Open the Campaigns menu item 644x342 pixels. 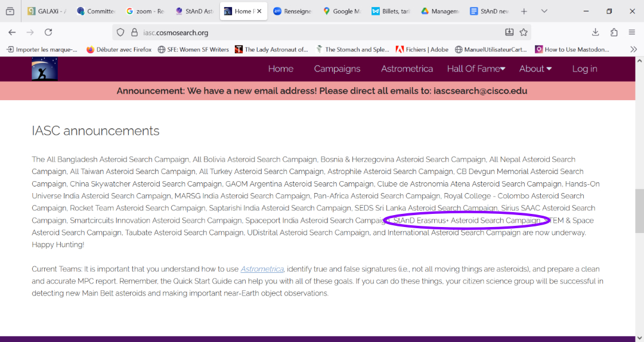pyautogui.click(x=337, y=69)
